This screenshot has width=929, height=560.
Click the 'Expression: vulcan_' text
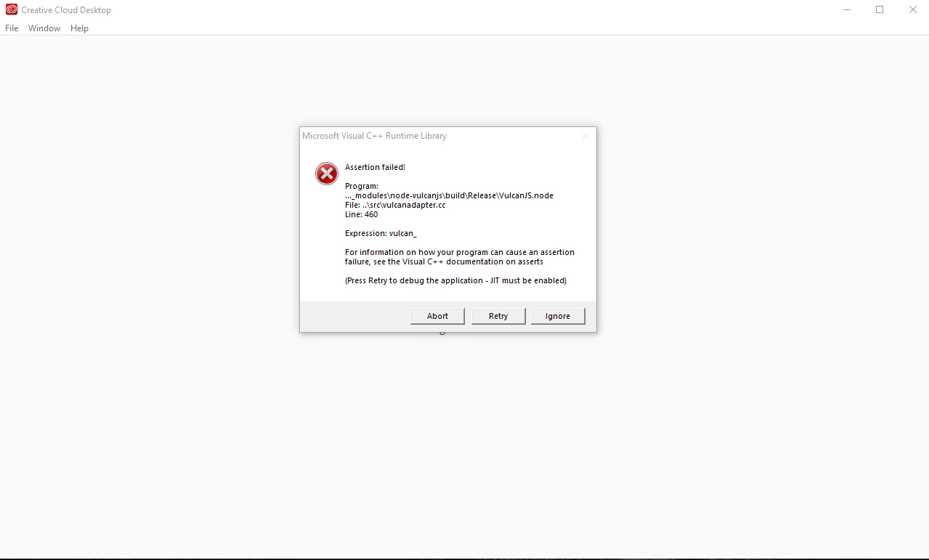coord(381,233)
